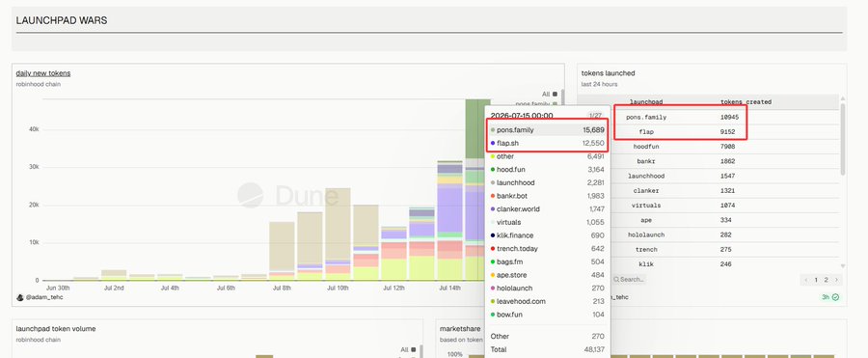868x358 pixels.
Task: Click the yellow other color dot in tooltip
Action: [493, 157]
